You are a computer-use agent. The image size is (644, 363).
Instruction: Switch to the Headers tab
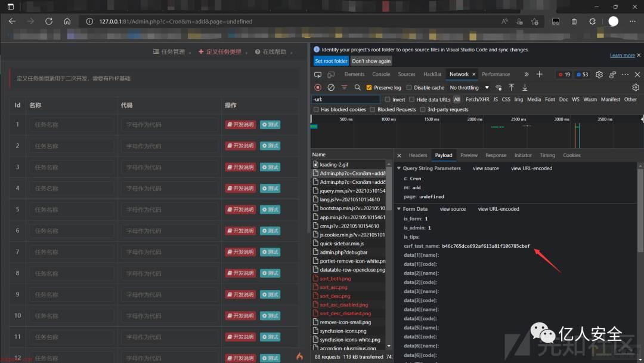click(417, 155)
